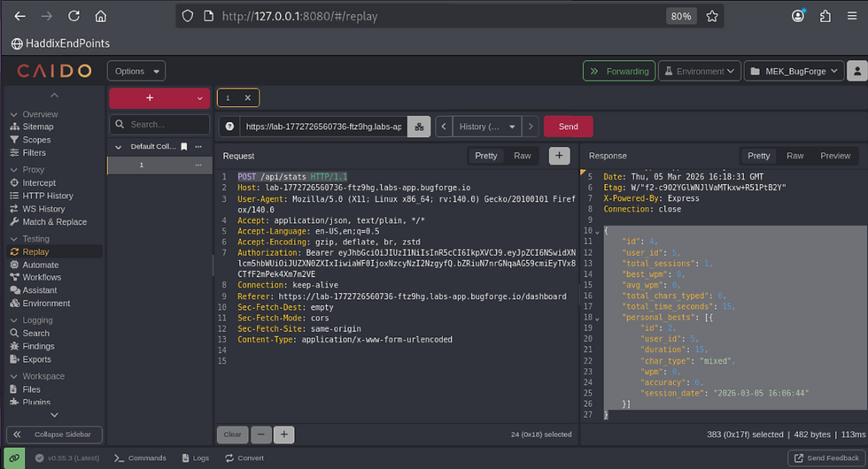Open the Firefox extensions puzzle icon
The width and height of the screenshot is (868, 469).
click(x=825, y=16)
